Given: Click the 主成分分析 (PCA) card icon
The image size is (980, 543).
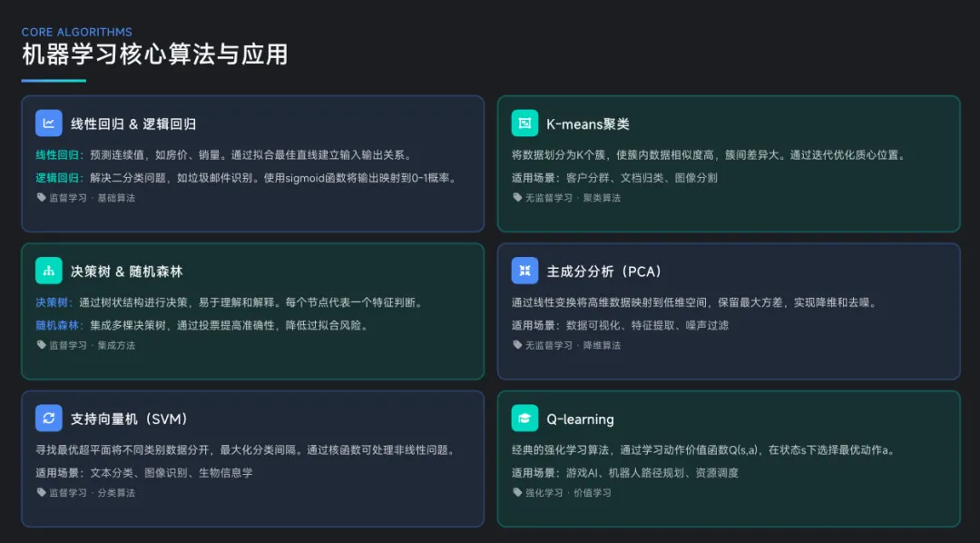Looking at the screenshot, I should [x=524, y=271].
